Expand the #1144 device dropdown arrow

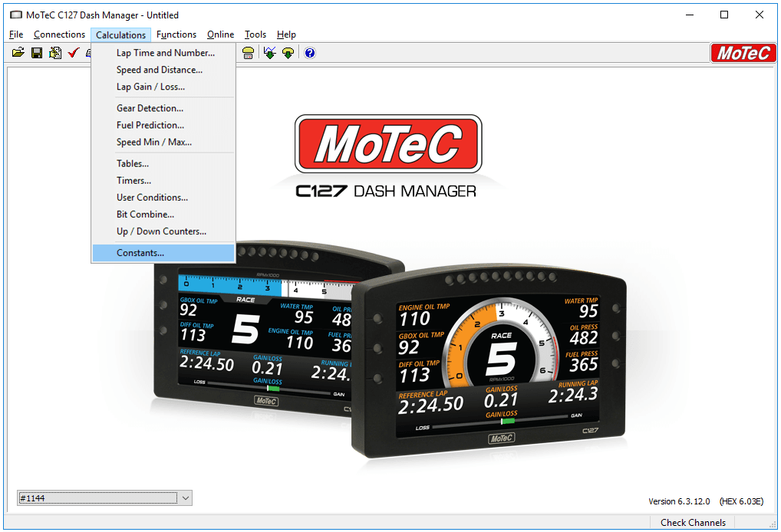[186, 498]
